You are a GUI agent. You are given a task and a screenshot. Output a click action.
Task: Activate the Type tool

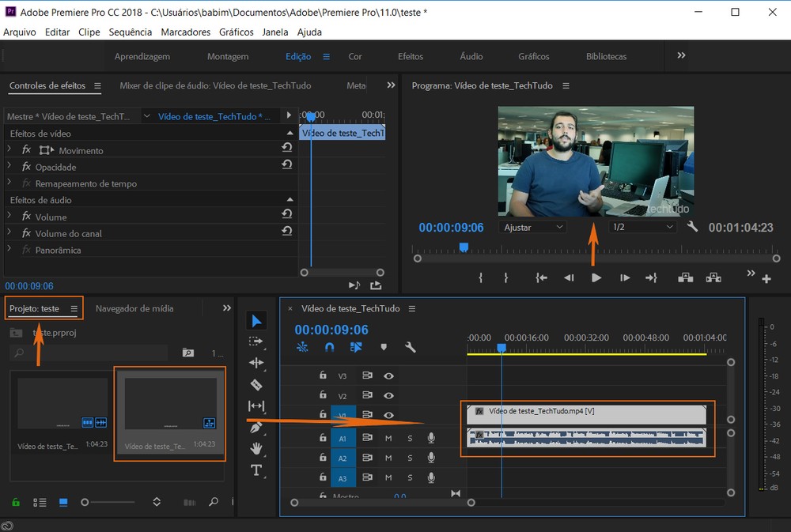(x=256, y=470)
